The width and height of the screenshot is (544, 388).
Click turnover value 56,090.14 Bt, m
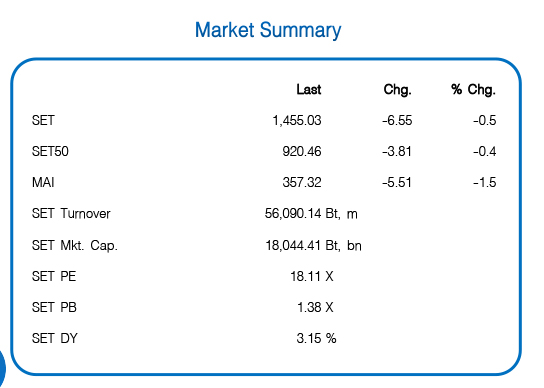coord(311,213)
